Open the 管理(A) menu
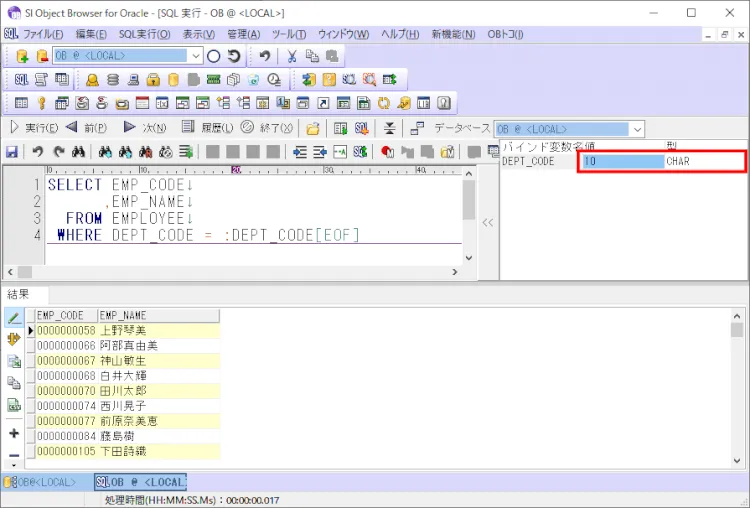The height and width of the screenshot is (508, 750). (x=243, y=34)
